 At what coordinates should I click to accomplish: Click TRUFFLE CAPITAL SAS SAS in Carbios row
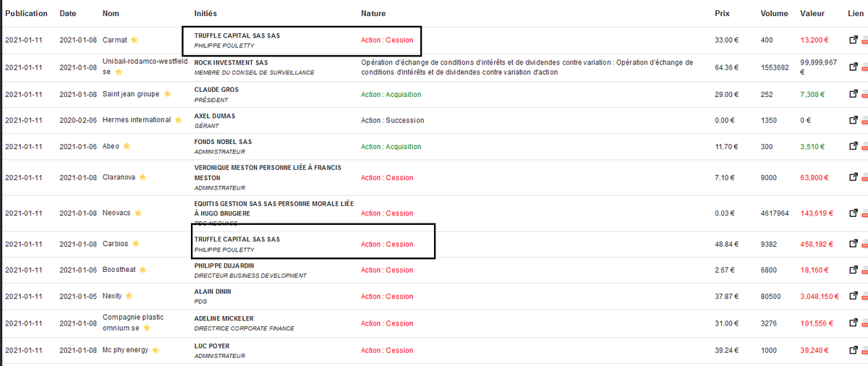pyautogui.click(x=237, y=239)
